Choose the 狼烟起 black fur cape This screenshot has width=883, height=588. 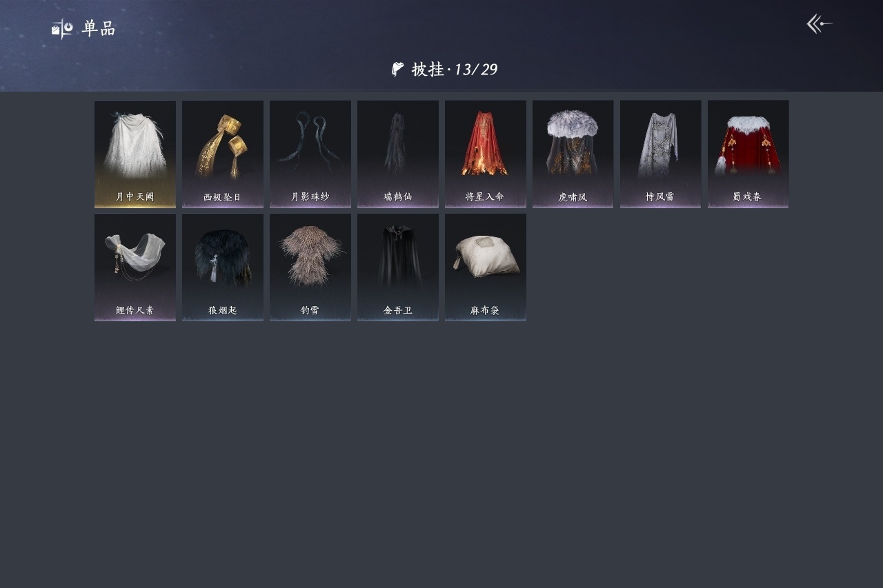click(223, 267)
